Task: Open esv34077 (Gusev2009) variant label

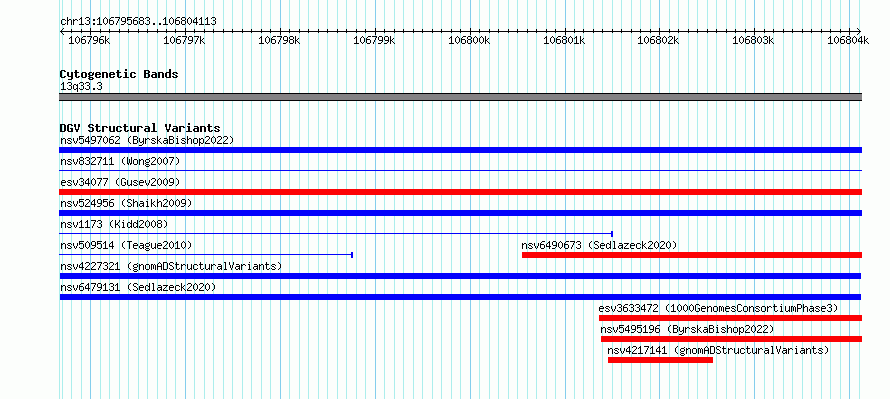Action: click(120, 182)
